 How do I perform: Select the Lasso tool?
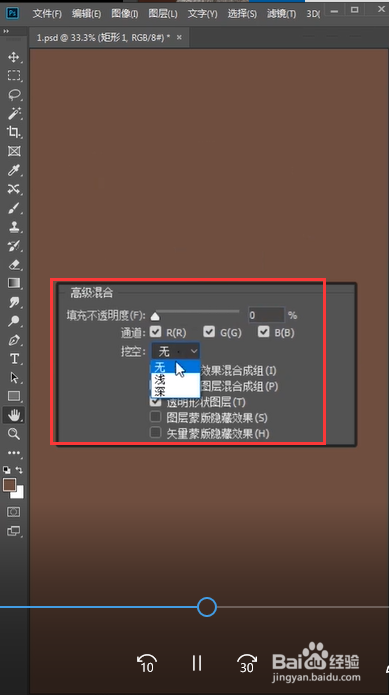pyautogui.click(x=14, y=94)
